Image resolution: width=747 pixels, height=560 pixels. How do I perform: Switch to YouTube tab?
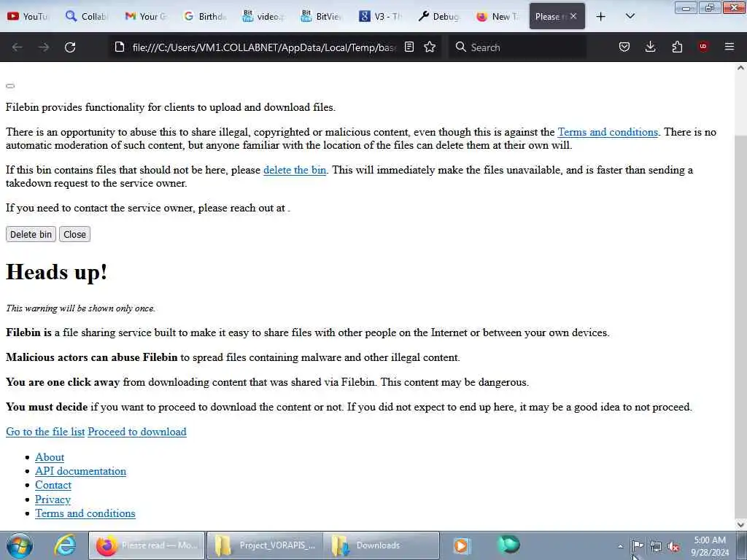pos(28,16)
